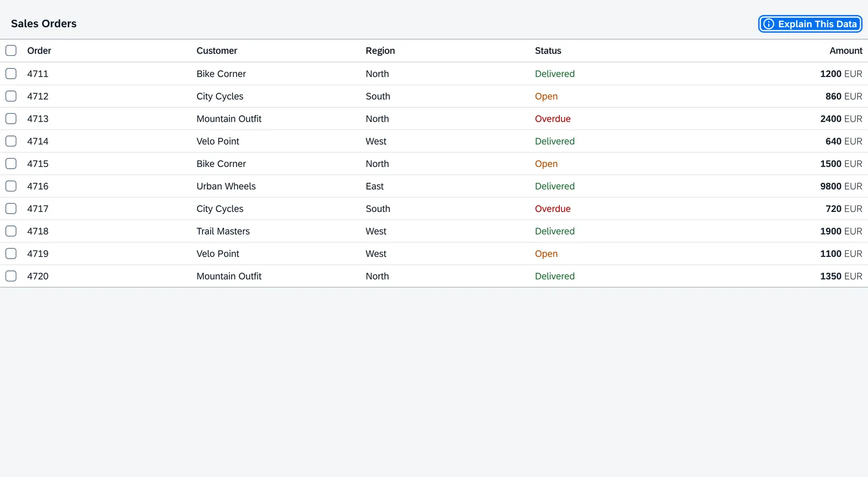The height and width of the screenshot is (477, 868).
Task: Click the East region cell
Action: (374, 186)
